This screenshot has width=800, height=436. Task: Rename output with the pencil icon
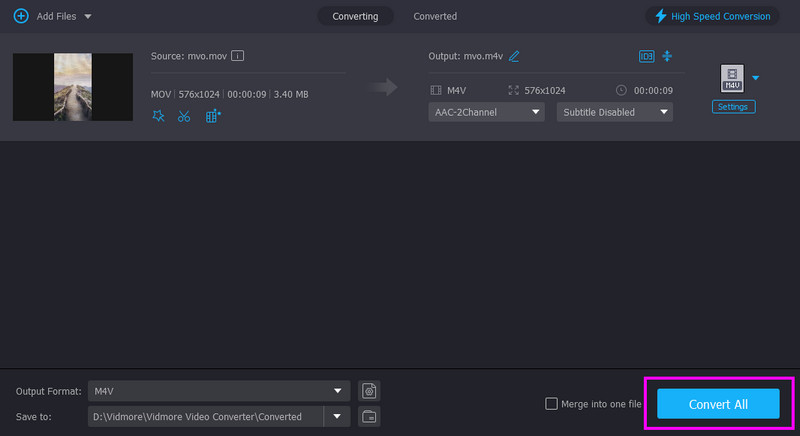[514, 56]
